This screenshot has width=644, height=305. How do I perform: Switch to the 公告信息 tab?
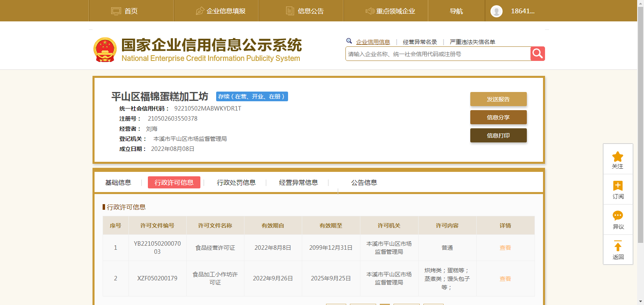coord(364,182)
